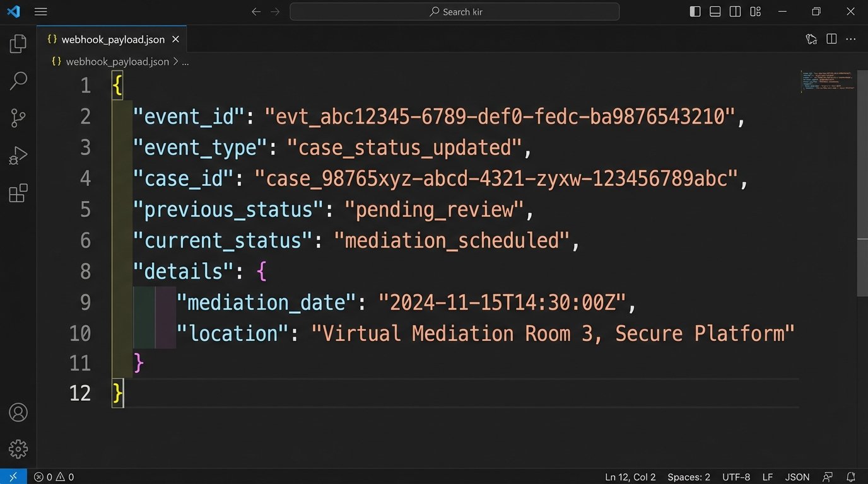Open the Run and Debug view
This screenshot has height=484, width=868.
coord(18,155)
